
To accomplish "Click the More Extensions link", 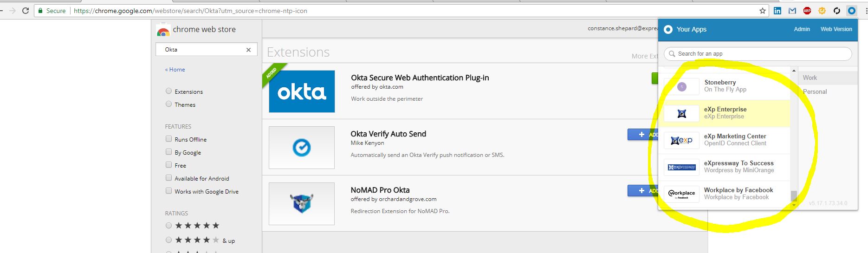I will [645, 56].
